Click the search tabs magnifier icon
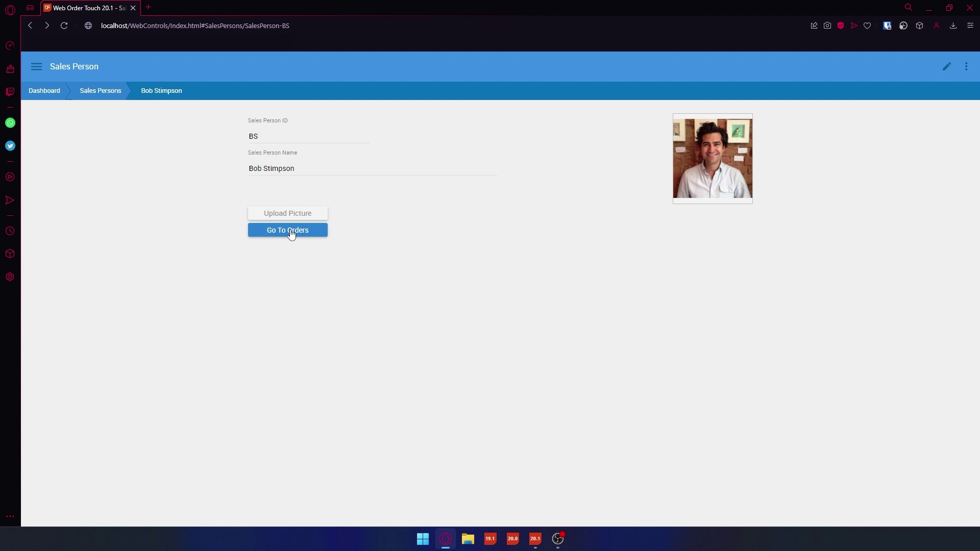The width and height of the screenshot is (980, 551). pos(909,8)
